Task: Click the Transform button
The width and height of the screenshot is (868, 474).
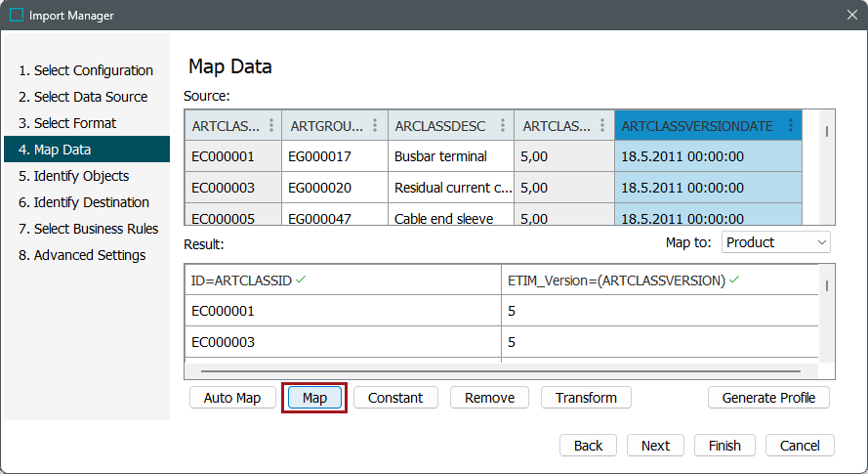Action: (586, 398)
